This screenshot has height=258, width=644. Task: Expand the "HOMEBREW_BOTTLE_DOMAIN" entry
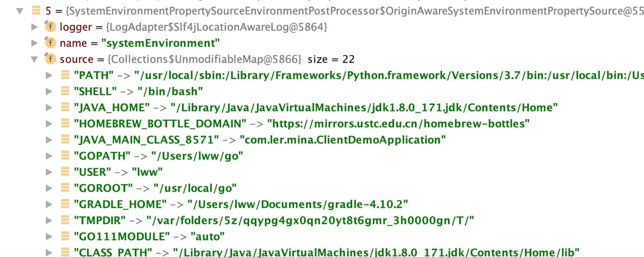pos(49,123)
